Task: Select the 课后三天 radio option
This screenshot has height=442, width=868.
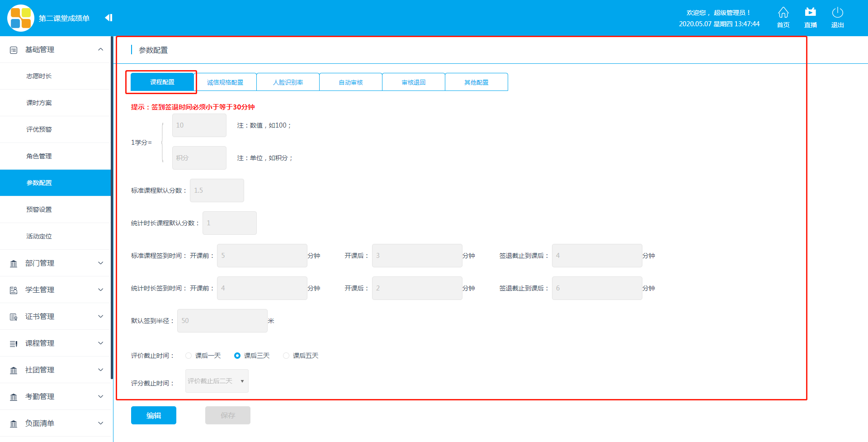Action: pyautogui.click(x=237, y=356)
